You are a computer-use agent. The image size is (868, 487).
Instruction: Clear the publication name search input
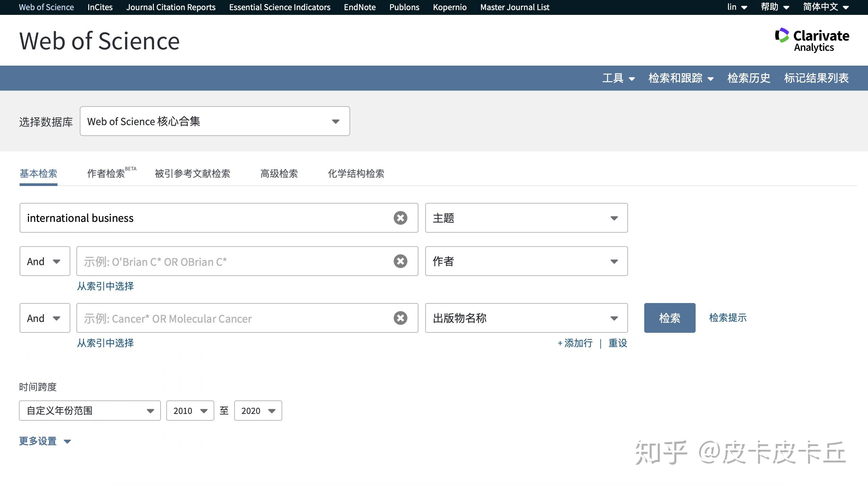[400, 318]
